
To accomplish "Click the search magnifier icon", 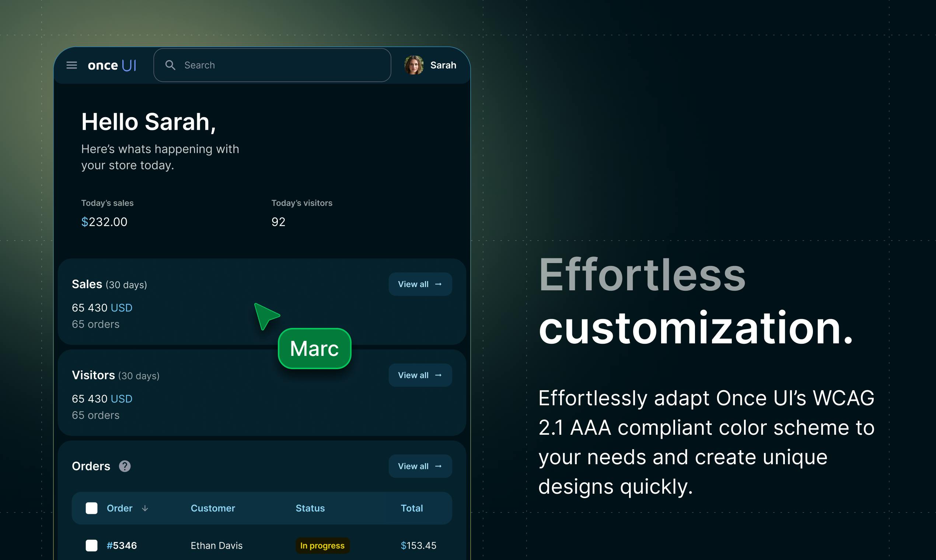I will tap(170, 65).
